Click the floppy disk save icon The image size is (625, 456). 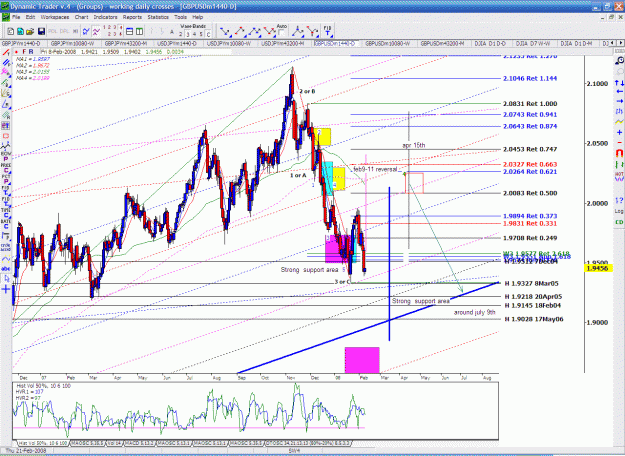[41, 31]
